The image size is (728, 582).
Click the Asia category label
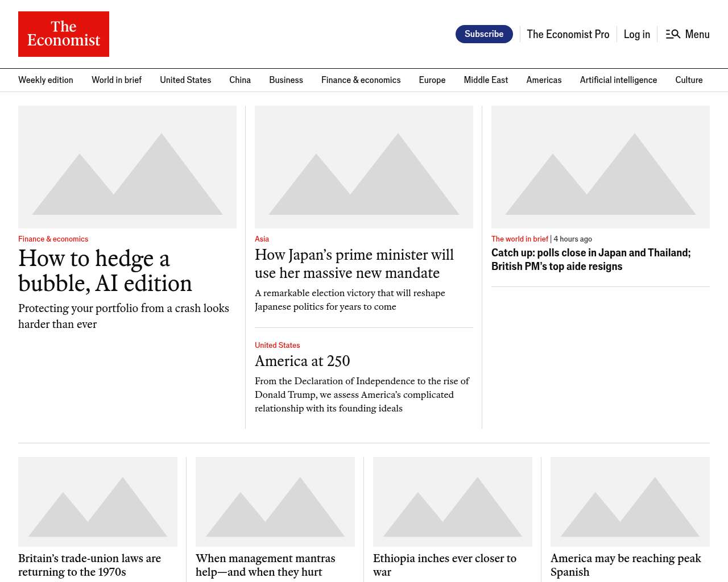coord(262,239)
